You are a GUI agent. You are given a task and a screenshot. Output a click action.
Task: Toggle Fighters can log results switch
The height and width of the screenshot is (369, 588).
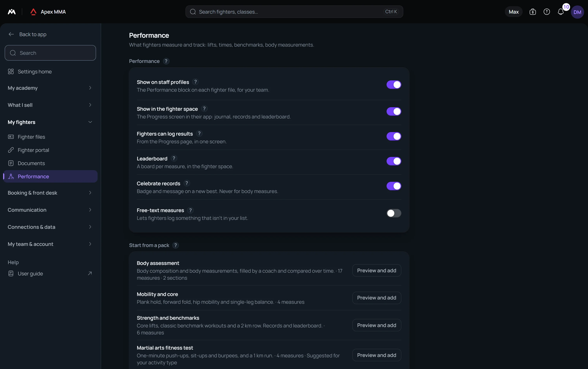[x=394, y=136]
